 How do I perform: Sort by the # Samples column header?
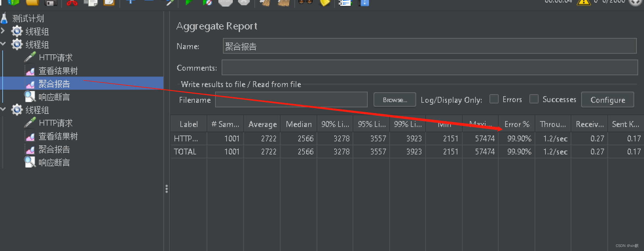coord(225,124)
